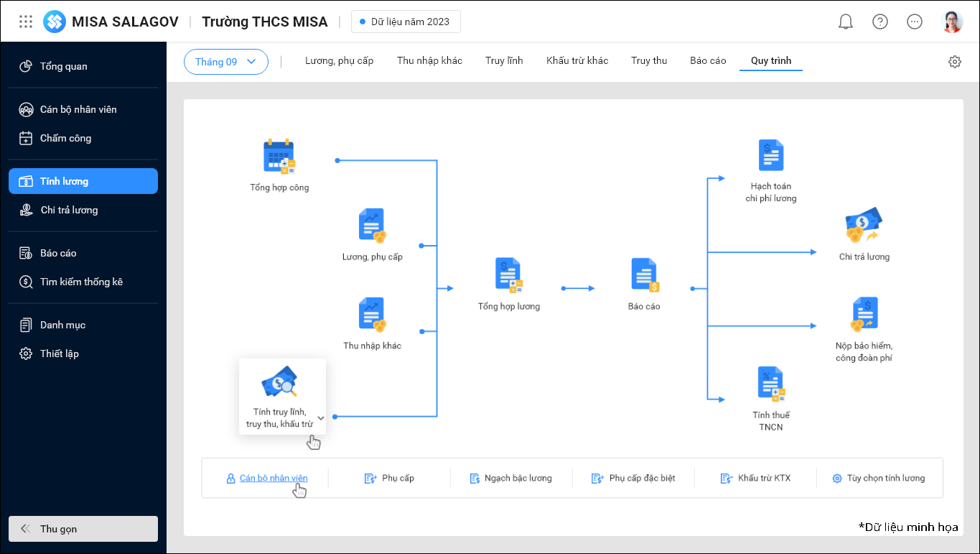Image resolution: width=980 pixels, height=554 pixels.
Task: Expand the Tính truy lĩnh chevron arrow
Action: pos(321,417)
